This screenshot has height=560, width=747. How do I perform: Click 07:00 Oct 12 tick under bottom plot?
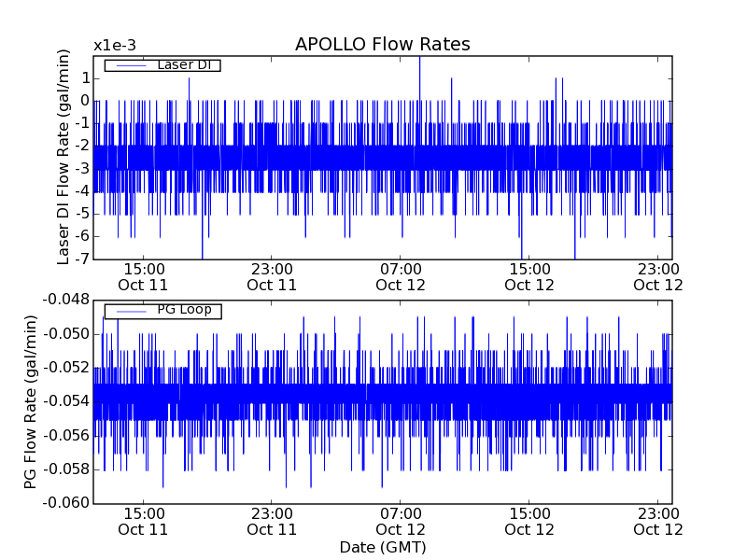(x=401, y=521)
